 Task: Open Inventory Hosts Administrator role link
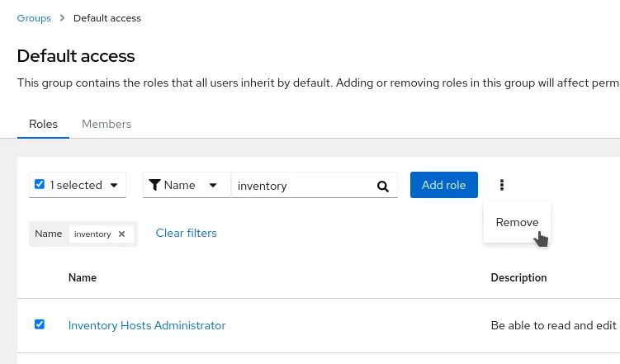coord(147,325)
